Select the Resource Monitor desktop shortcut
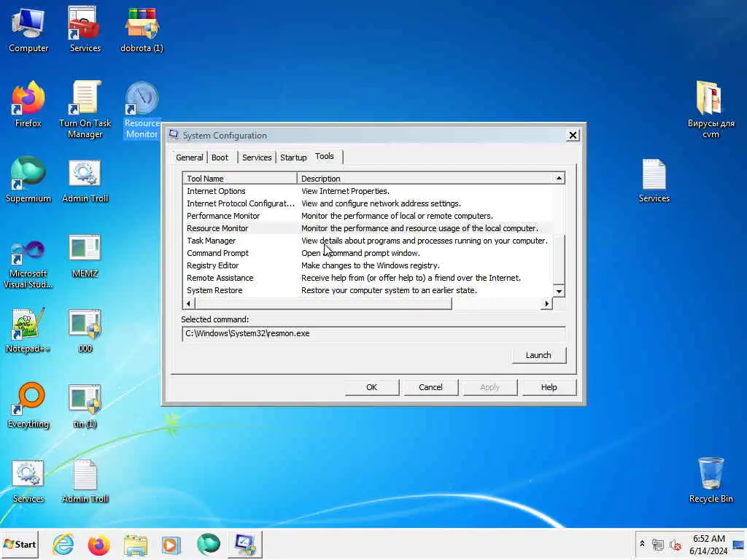747x560 pixels. [142, 109]
